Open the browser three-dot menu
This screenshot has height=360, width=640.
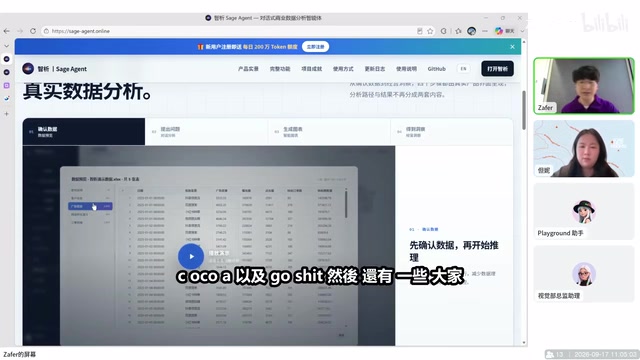485,31
